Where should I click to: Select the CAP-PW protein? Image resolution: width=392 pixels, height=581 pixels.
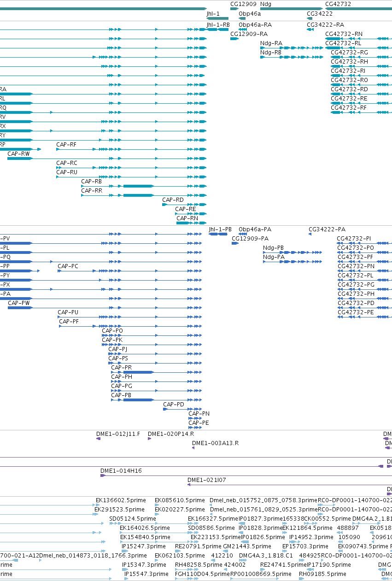[x=105, y=308]
